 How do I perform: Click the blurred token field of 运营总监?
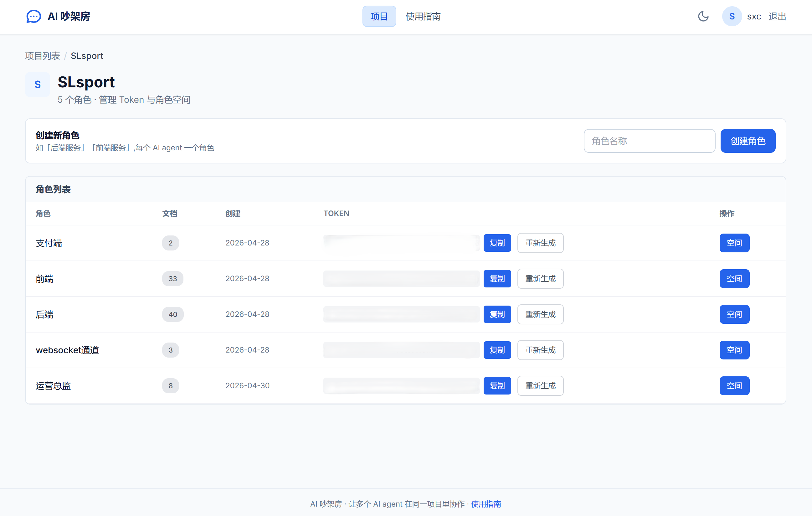pos(401,386)
